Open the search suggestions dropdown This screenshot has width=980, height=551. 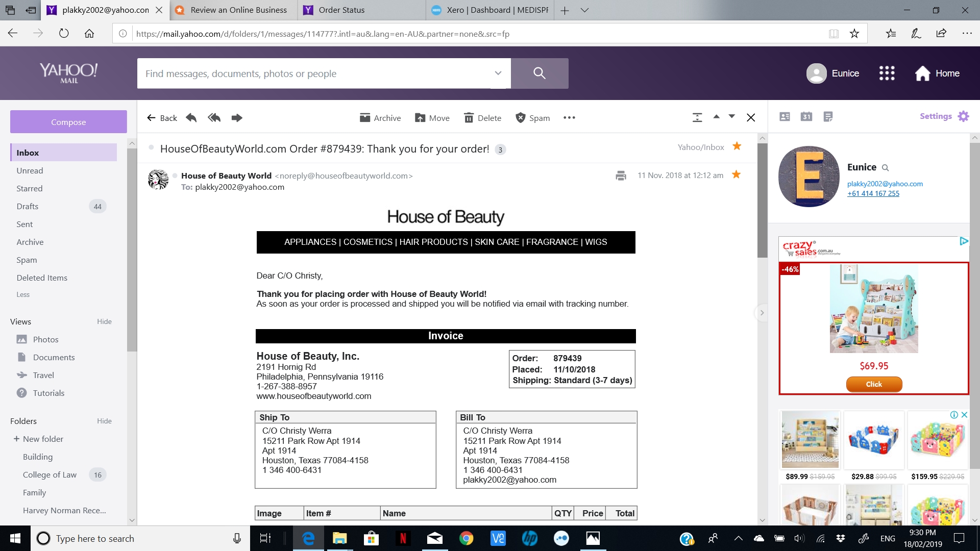(498, 73)
